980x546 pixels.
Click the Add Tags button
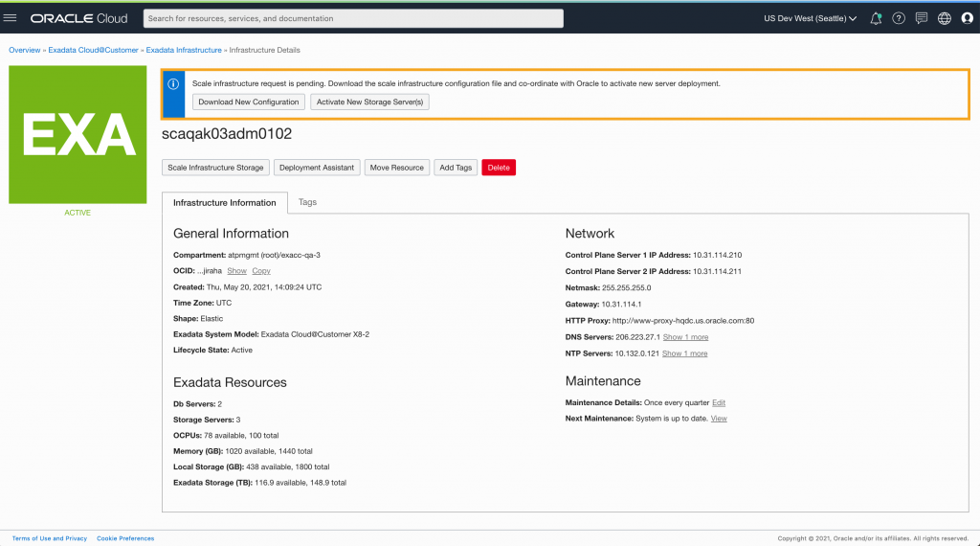pyautogui.click(x=456, y=168)
